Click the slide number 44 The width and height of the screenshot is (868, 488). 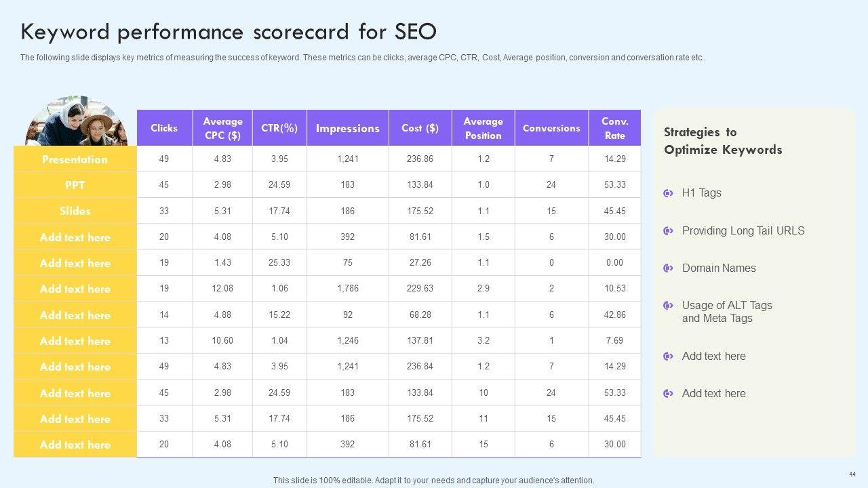(x=852, y=474)
